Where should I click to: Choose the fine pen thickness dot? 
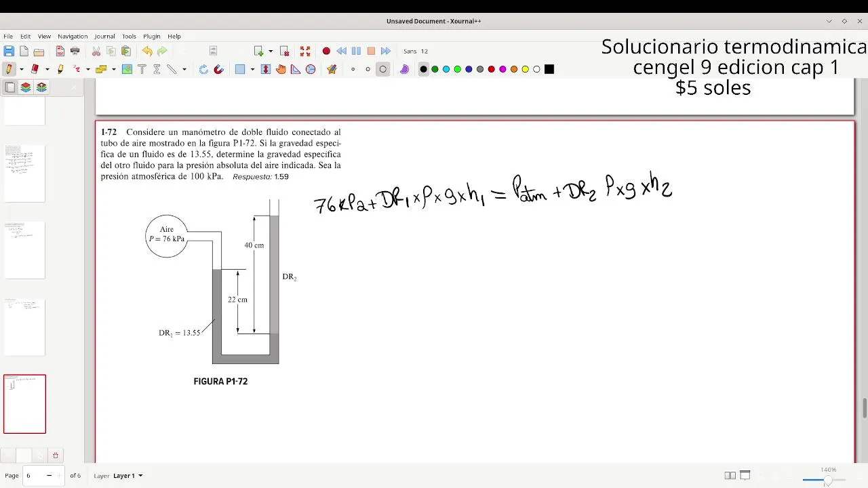pyautogui.click(x=353, y=69)
